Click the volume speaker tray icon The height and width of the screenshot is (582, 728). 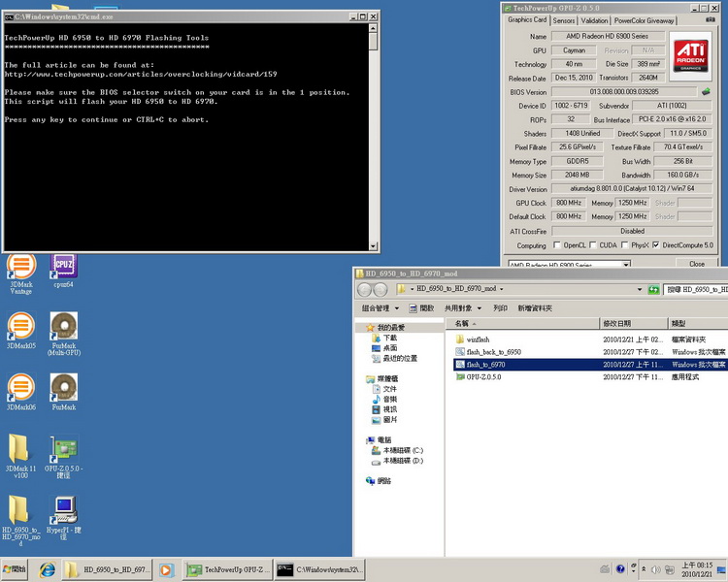(x=656, y=569)
